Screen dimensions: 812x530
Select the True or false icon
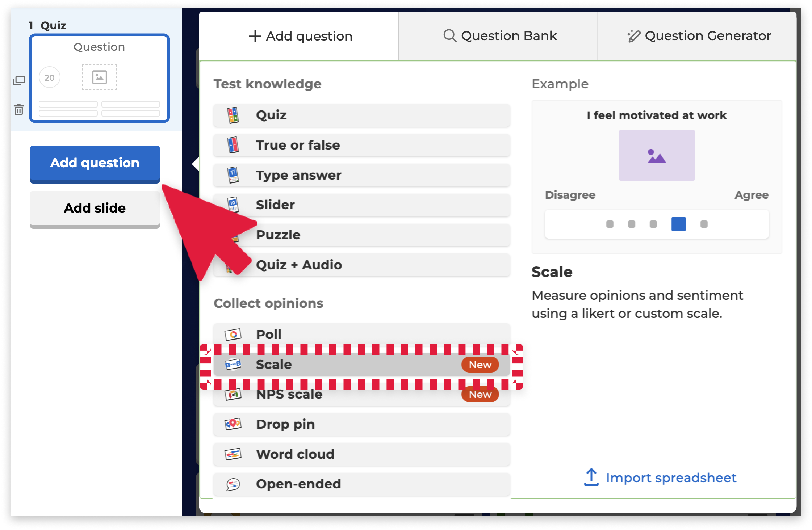point(233,145)
